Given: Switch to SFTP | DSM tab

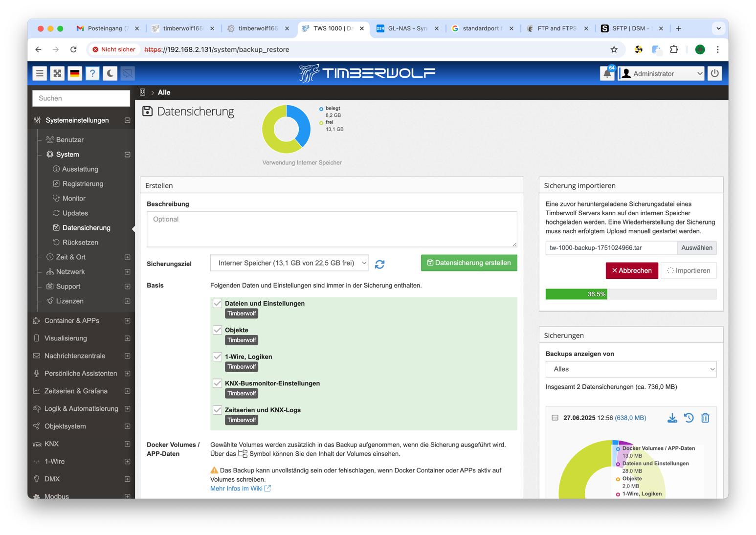Looking at the screenshot, I should coord(632,28).
